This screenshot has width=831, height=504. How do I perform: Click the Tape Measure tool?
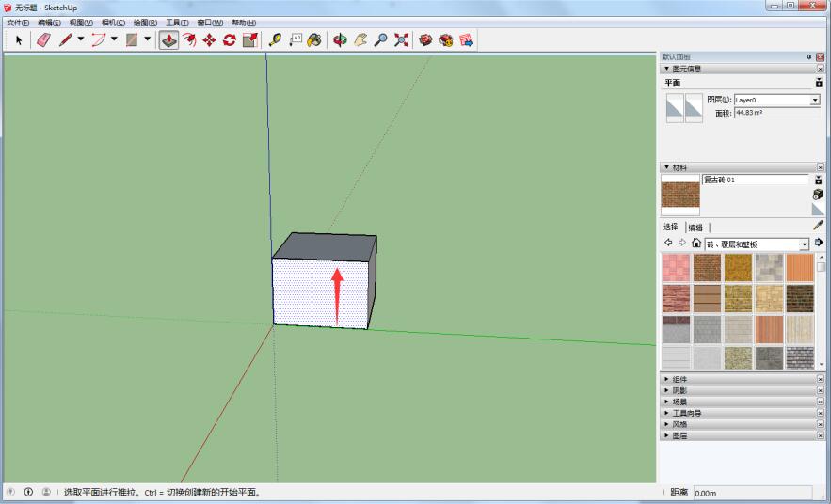click(x=275, y=39)
